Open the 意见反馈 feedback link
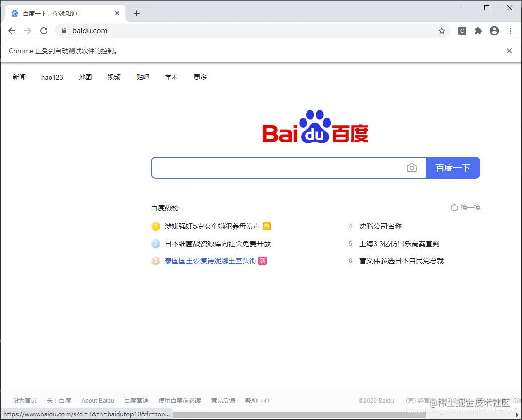The height and width of the screenshot is (420, 522). pyautogui.click(x=223, y=400)
